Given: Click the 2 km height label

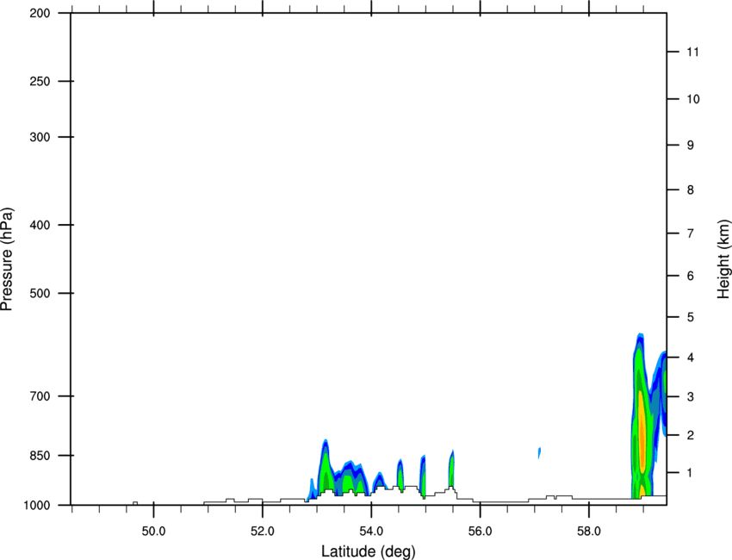Looking at the screenshot, I should point(691,435).
